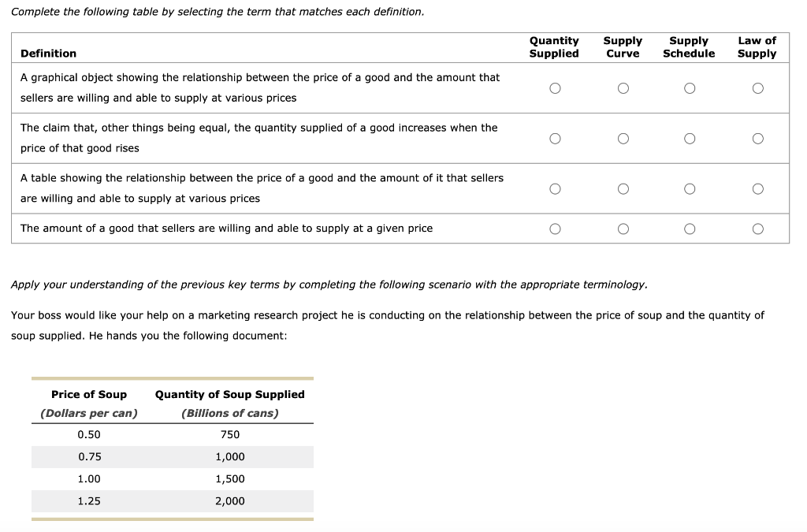
Task: Select Supply Curve for the graphical object definition
Action: pyautogui.click(x=623, y=87)
